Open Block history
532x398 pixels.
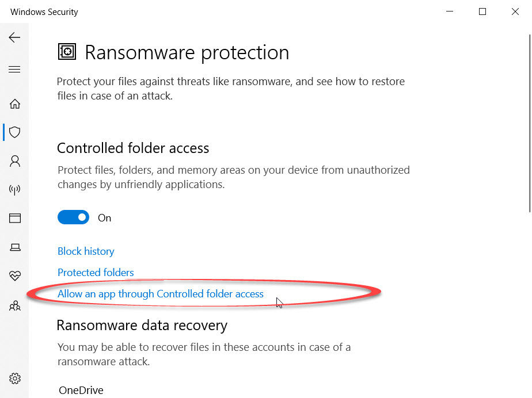pos(85,251)
